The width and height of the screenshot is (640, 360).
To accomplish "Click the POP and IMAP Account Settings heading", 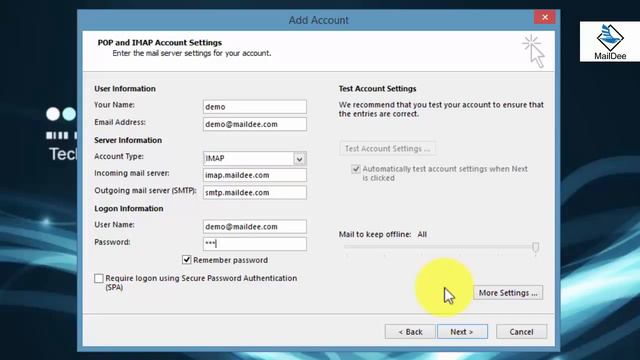I will (x=160, y=42).
